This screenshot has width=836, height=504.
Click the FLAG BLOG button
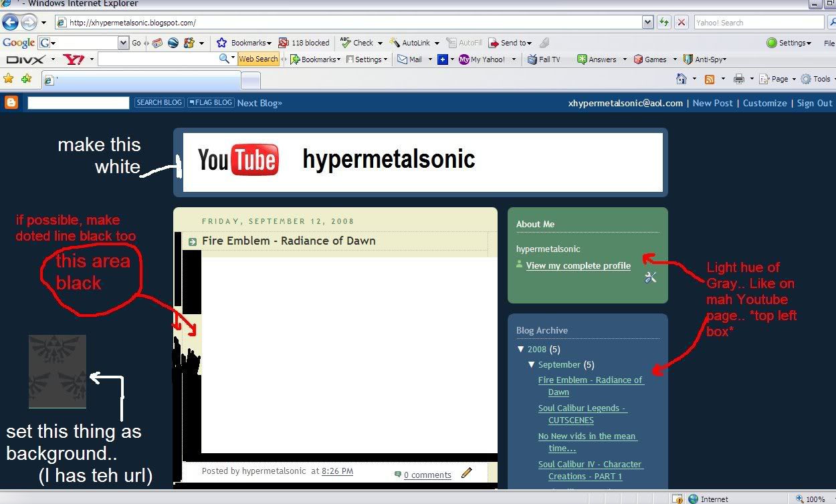211,103
